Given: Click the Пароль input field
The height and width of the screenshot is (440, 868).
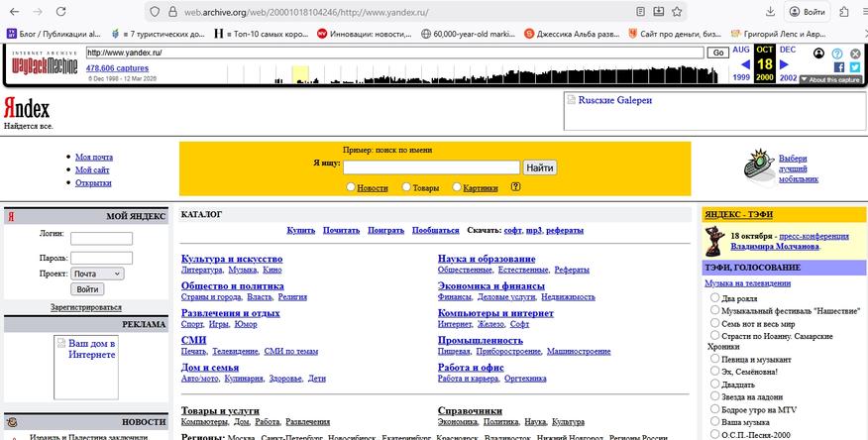Looking at the screenshot, I should point(101,258).
